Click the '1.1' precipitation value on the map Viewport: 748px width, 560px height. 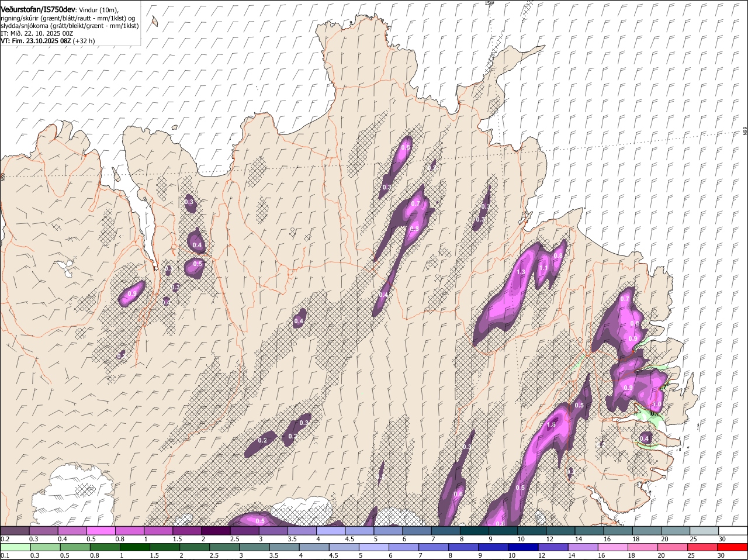pos(543,268)
